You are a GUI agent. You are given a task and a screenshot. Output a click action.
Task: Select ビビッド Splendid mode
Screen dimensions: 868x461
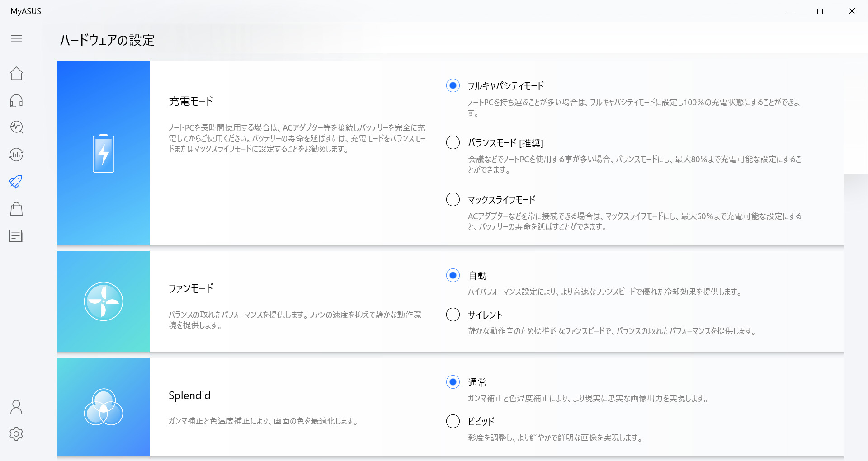pos(453,421)
